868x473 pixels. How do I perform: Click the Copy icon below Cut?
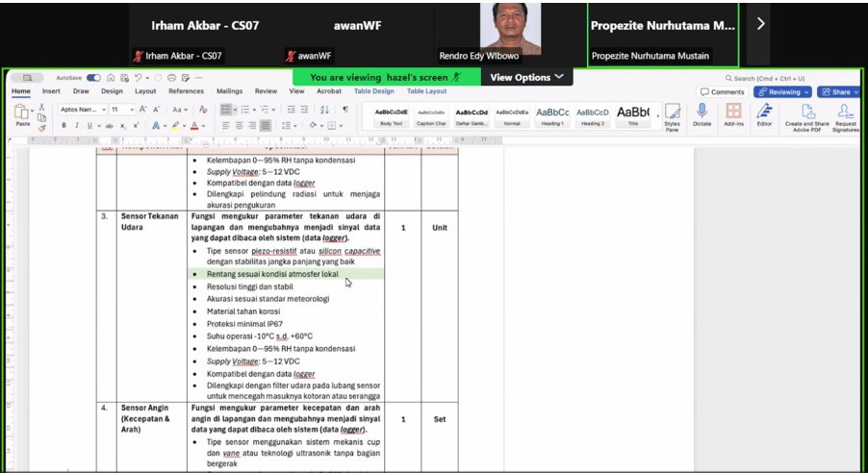tap(41, 118)
